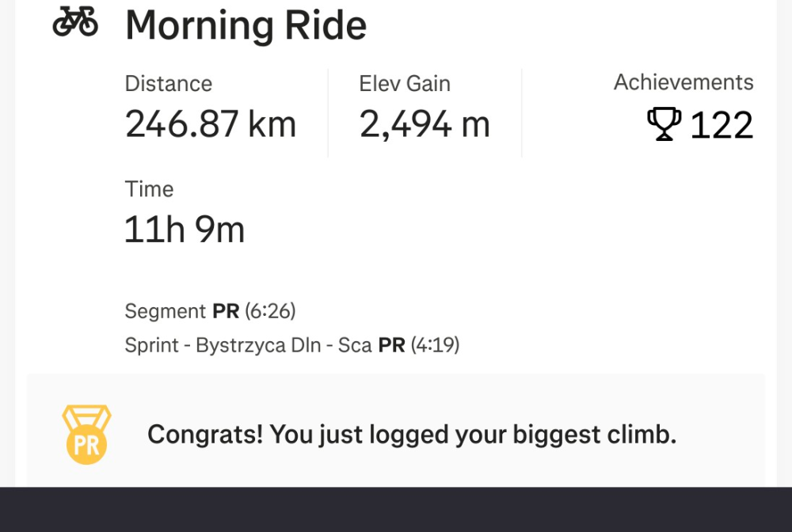Click the word Segment in the PR row
This screenshot has width=792, height=532.
pyautogui.click(x=166, y=311)
